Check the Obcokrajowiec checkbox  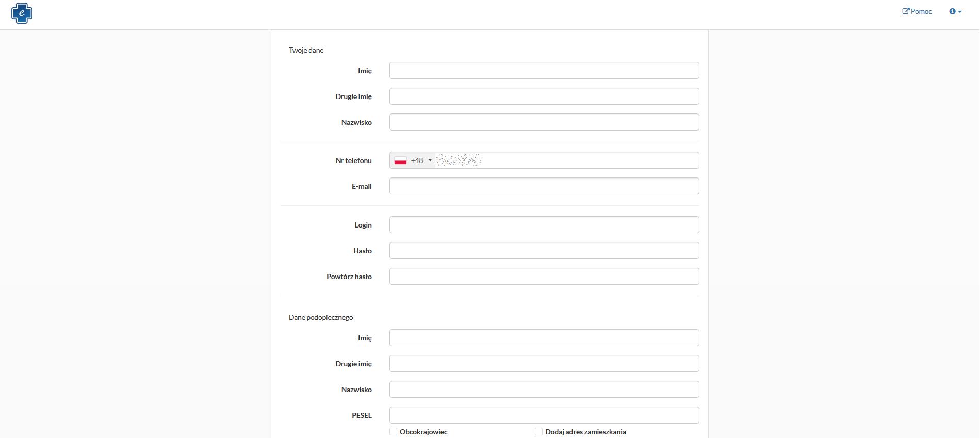pos(394,432)
